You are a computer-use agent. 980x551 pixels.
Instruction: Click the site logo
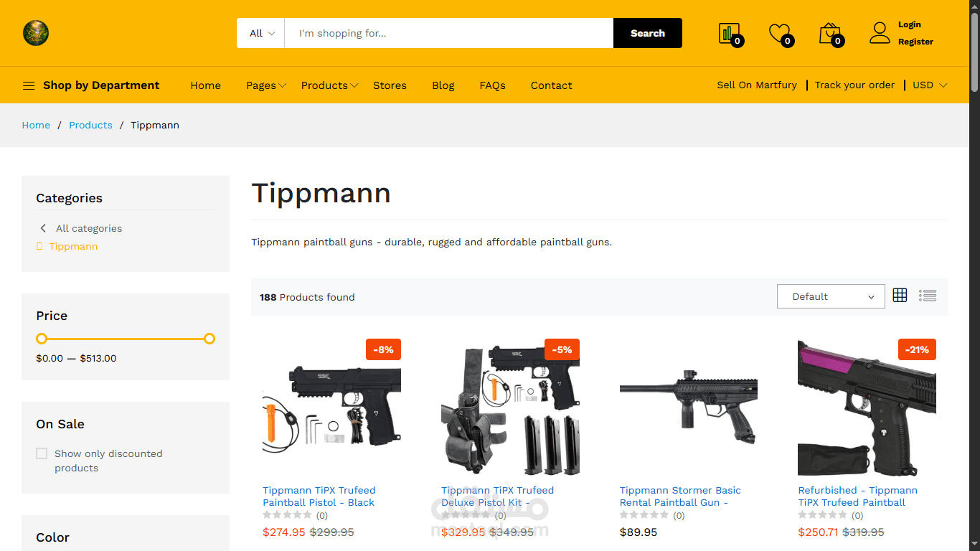[36, 33]
